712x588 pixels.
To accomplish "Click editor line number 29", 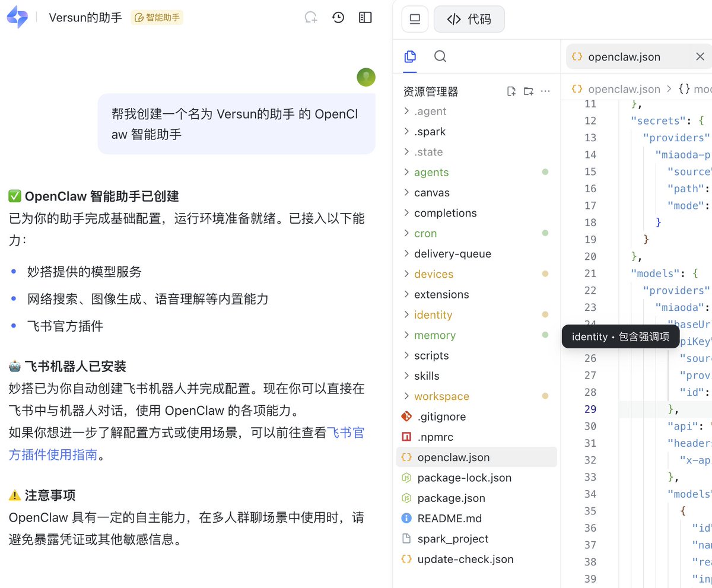I will pyautogui.click(x=590, y=409).
